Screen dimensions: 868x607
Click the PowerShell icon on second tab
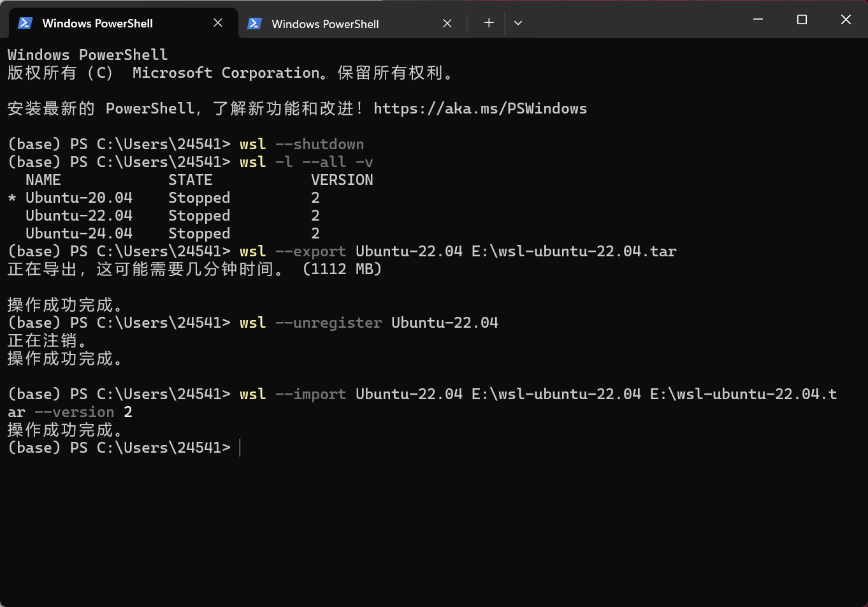(x=254, y=24)
